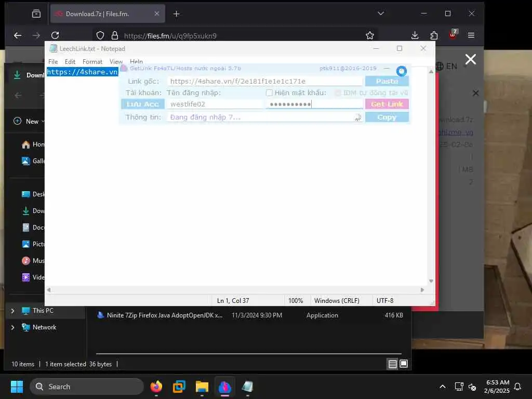This screenshot has width=532, height=399.
Task: Open Notepad Help menu
Action: coord(136,61)
